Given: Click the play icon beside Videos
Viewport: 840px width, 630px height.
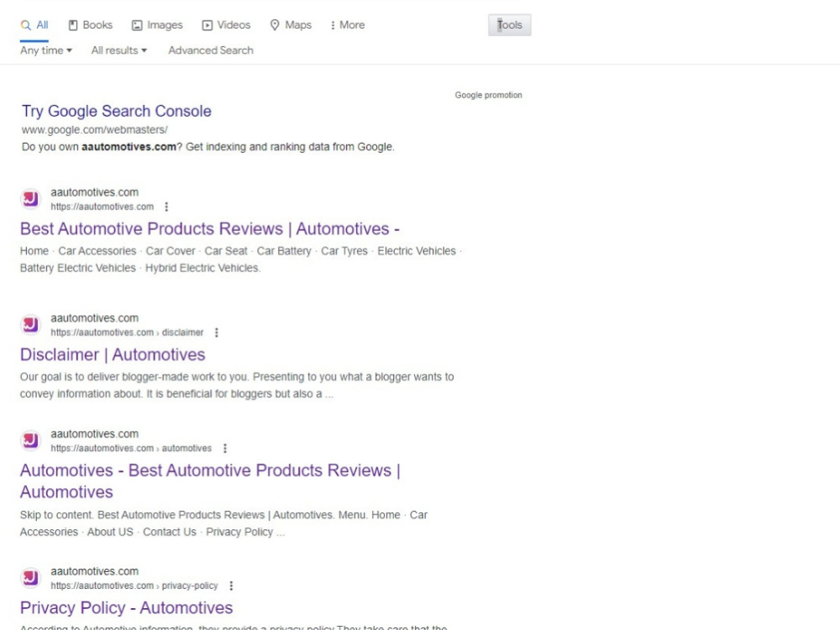Looking at the screenshot, I should tap(207, 25).
